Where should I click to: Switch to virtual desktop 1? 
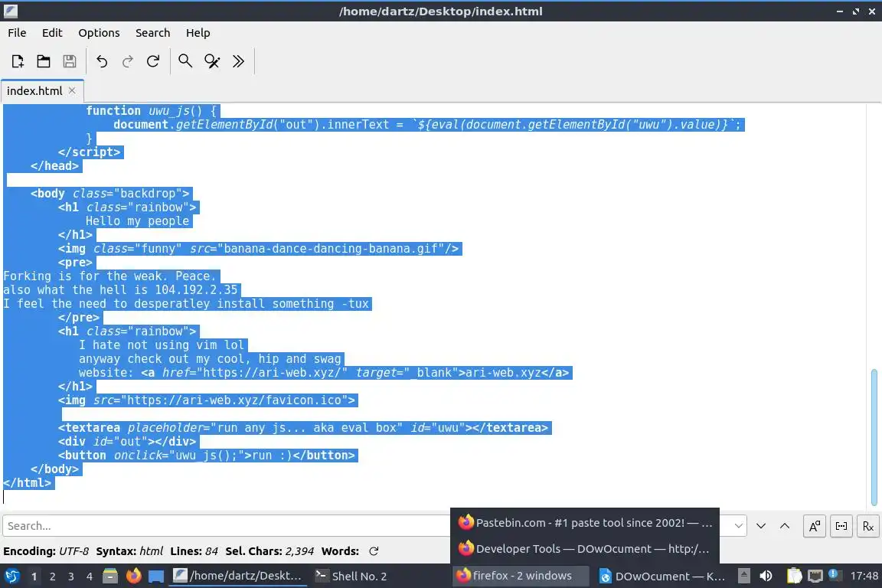(34, 577)
